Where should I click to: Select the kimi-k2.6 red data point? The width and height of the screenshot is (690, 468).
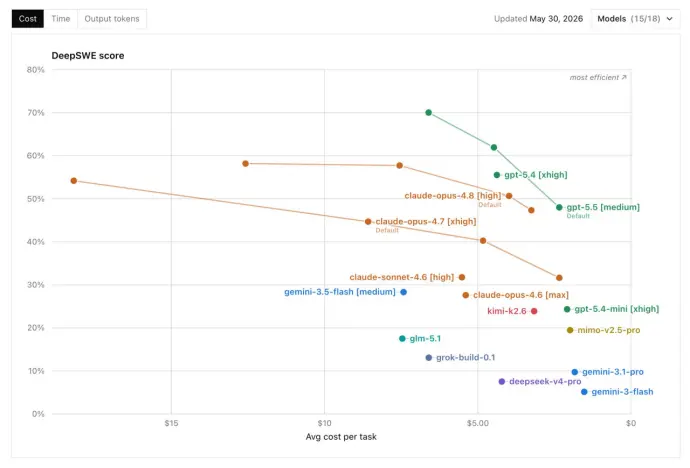click(534, 311)
